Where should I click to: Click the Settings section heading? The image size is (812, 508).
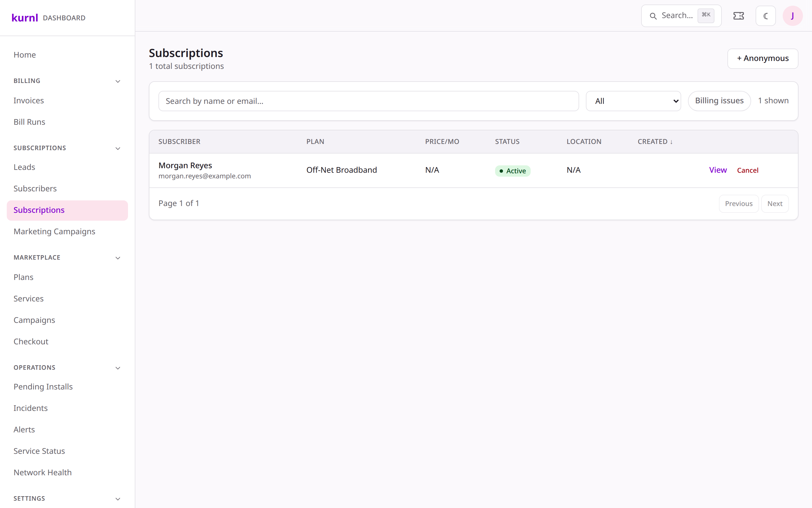[x=29, y=499]
